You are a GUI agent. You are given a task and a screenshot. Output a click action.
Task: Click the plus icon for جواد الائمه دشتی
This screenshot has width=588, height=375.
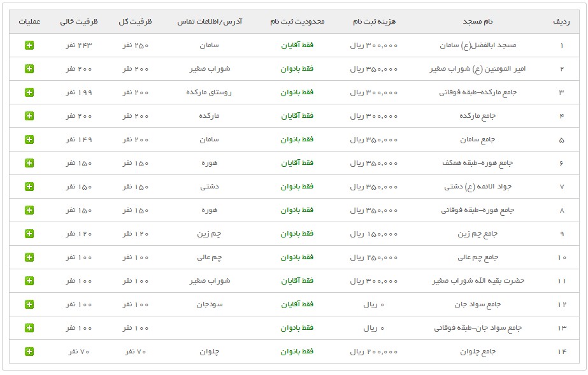pyautogui.click(x=29, y=187)
